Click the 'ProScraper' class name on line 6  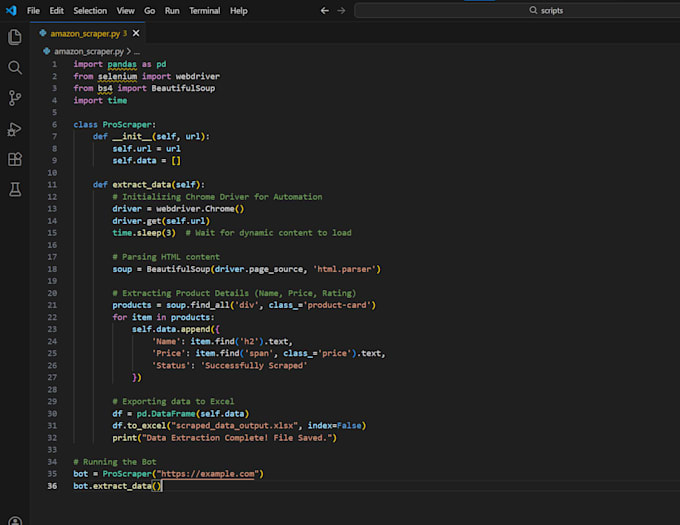pyautogui.click(x=127, y=124)
